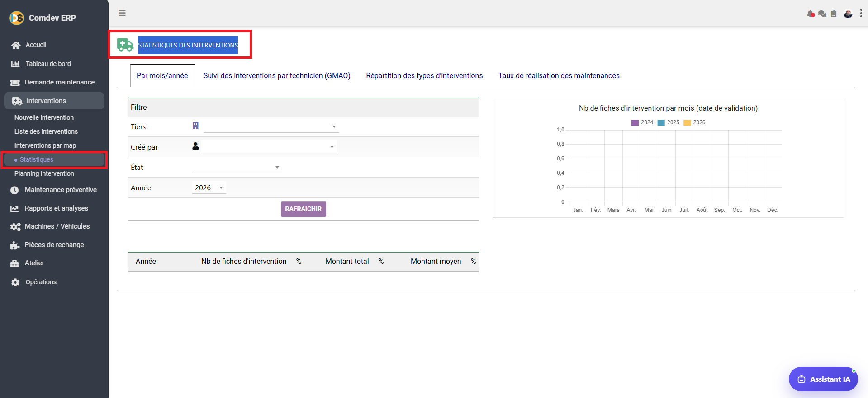Open the Année dropdown showing 2026
Image resolution: width=868 pixels, height=398 pixels.
click(x=209, y=187)
